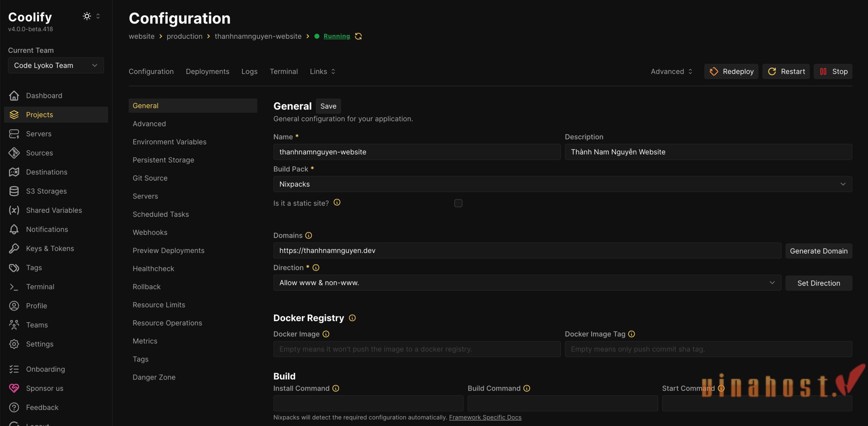The image size is (868, 426).
Task: Click the website breadcrumb link
Action: coord(142,36)
